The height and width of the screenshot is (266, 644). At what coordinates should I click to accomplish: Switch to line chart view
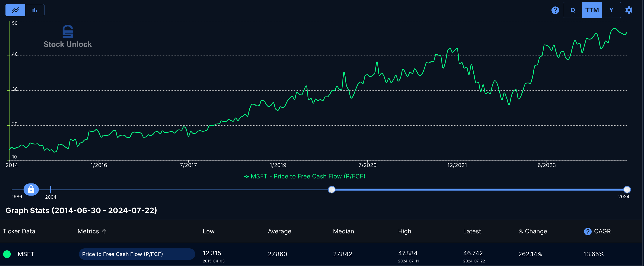15,10
